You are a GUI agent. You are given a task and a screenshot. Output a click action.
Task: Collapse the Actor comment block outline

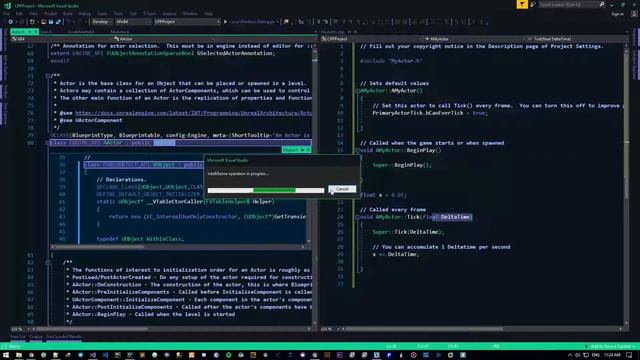tap(48, 76)
